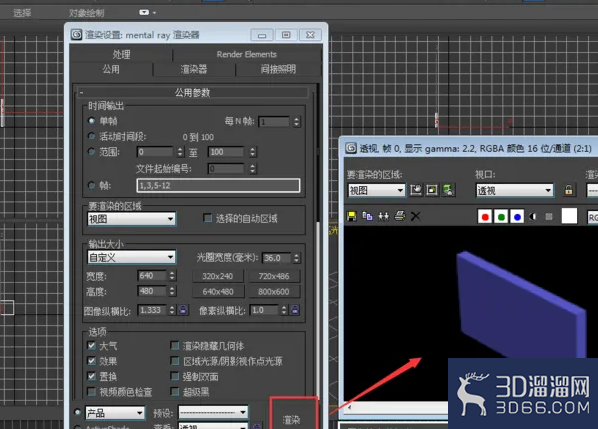Select the 范围 radio button
Screen dimensions: 598x429
coord(92,151)
